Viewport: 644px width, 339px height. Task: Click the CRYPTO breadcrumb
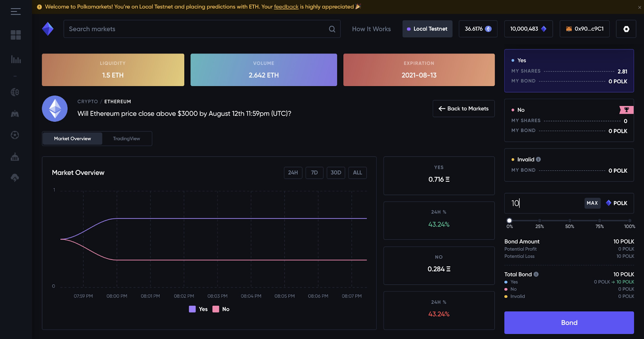pos(88,101)
